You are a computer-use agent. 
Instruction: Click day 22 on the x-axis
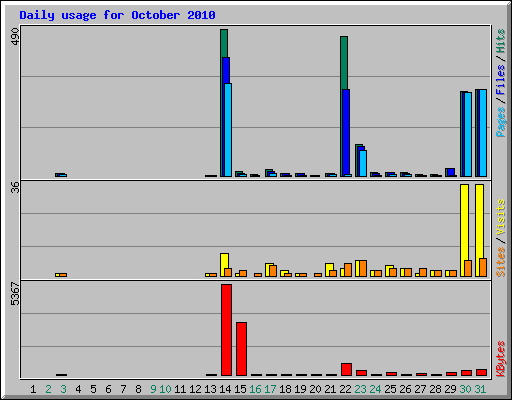click(x=345, y=389)
